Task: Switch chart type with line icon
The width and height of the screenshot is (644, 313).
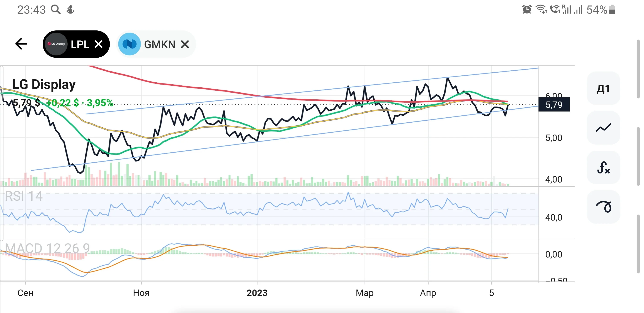Action: (603, 128)
